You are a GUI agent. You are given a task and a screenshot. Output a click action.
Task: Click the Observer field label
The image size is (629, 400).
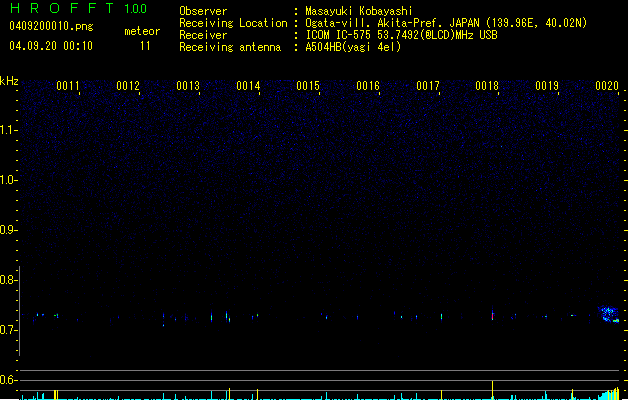point(203,11)
